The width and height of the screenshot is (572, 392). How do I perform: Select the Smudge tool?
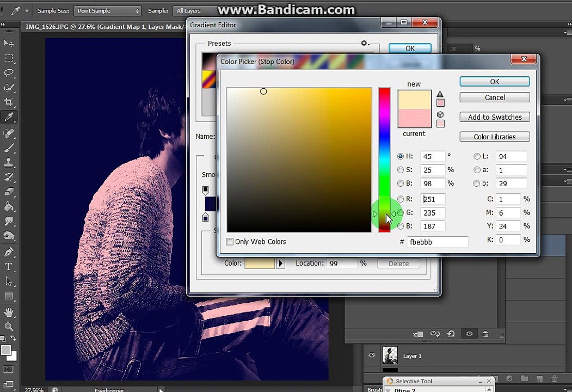pos(9,221)
